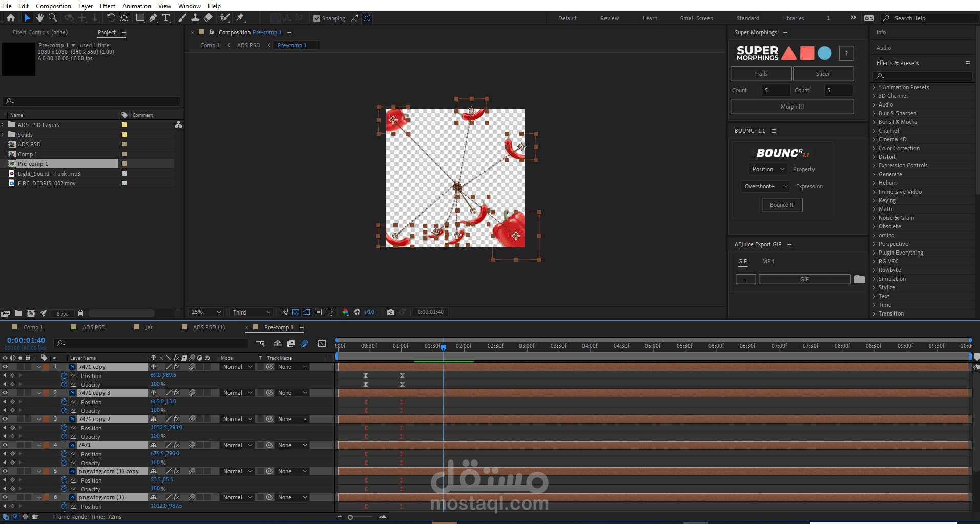
Task: Click Show Channel color management icon
Action: (346, 312)
